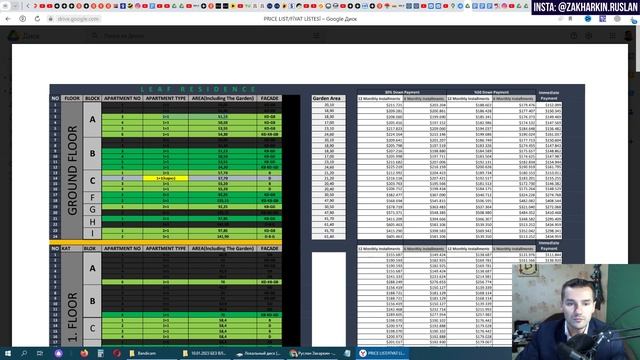Open Windows taskbar search icon
This screenshot has height=360, width=640.
pyautogui.click(x=24, y=353)
